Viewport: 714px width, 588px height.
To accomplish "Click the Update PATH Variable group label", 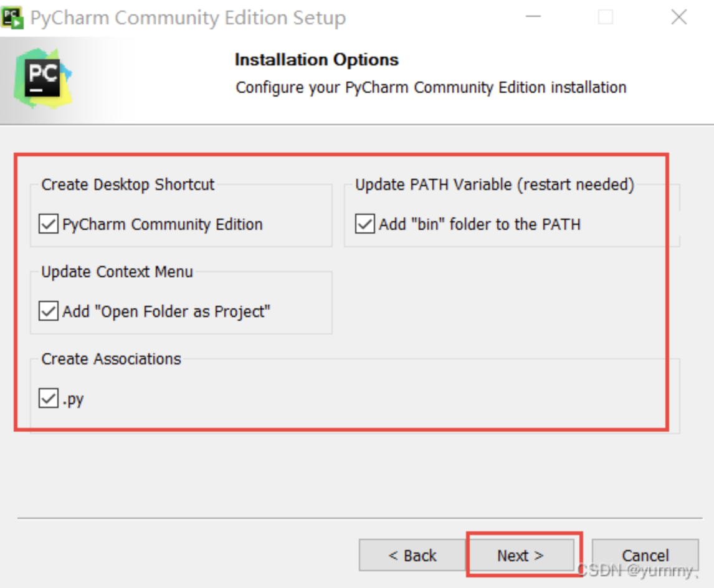I will coord(495,184).
